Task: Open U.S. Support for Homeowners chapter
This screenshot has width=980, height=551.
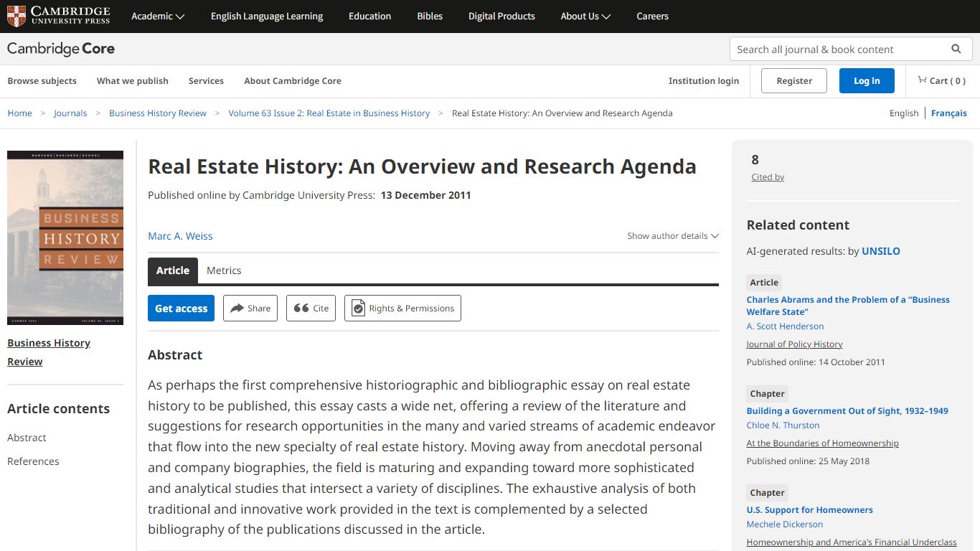Action: [809, 510]
